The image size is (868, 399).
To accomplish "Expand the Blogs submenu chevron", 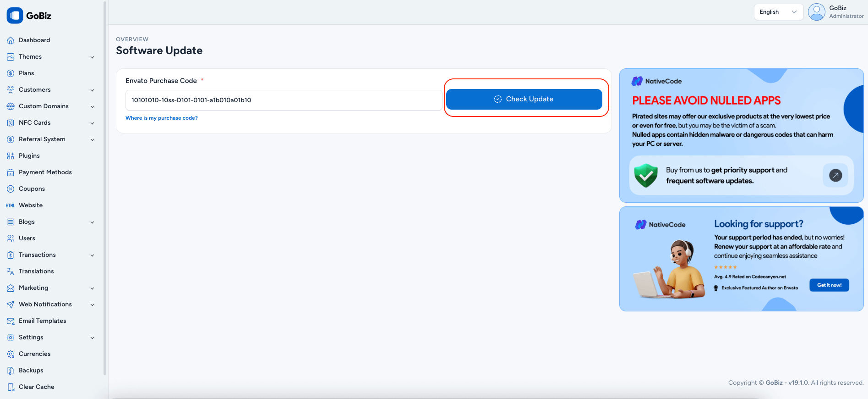I will 92,222.
